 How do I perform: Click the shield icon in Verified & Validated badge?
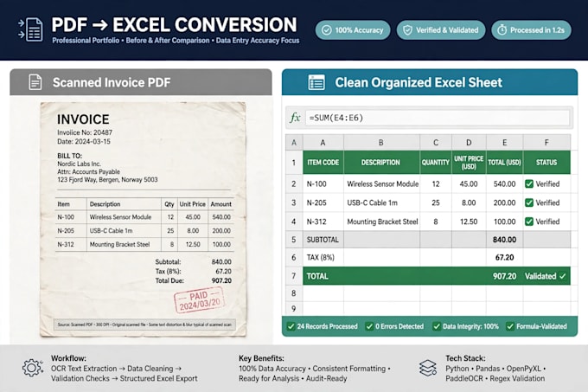[x=407, y=30]
